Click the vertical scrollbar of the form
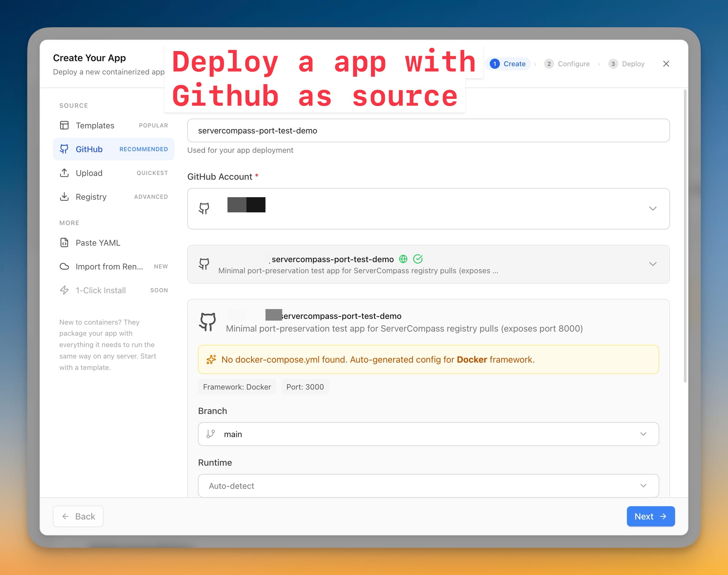 685,236
